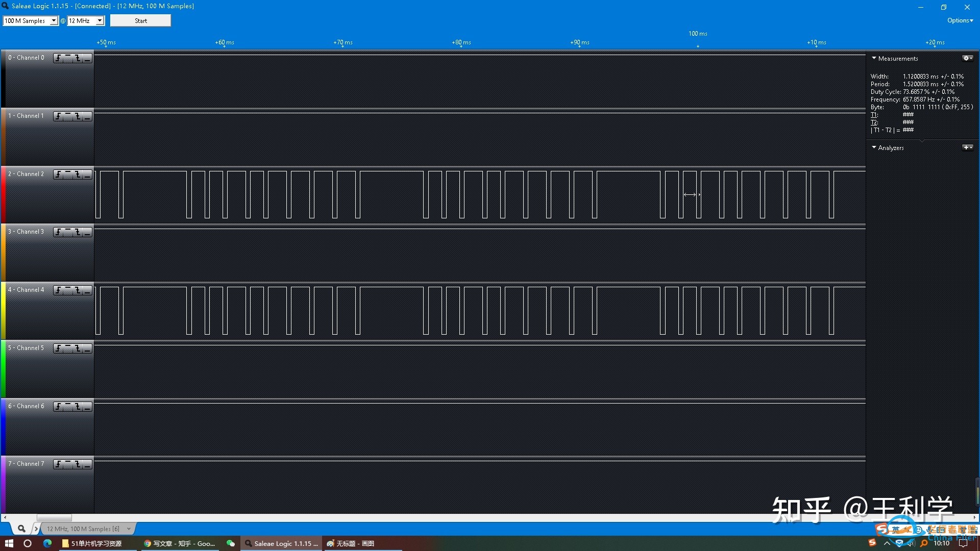Set falling edge trigger on Channel 1
This screenshot has width=980, height=551.
78,116
